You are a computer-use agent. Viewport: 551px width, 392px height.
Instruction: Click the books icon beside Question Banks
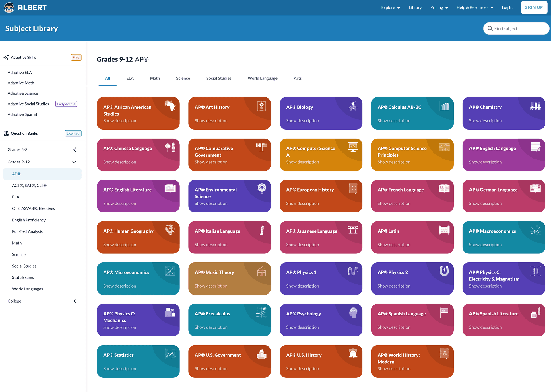pyautogui.click(x=6, y=133)
